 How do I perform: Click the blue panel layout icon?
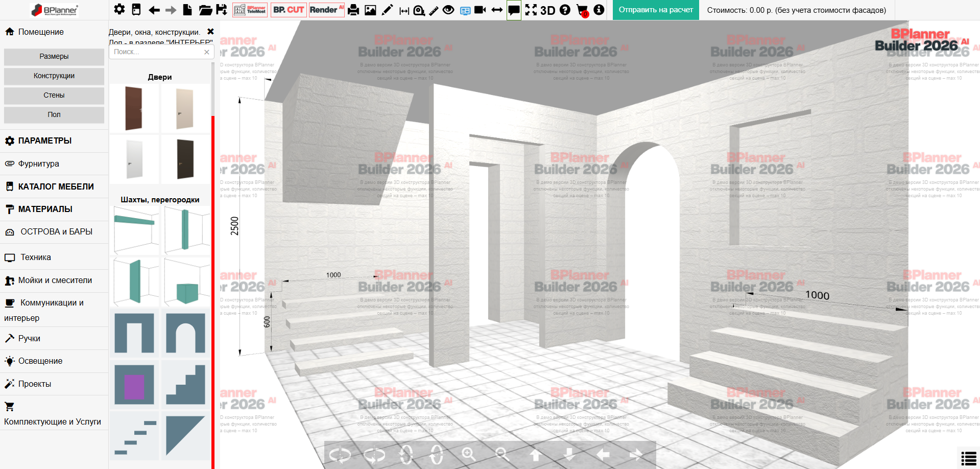pyautogui.click(x=465, y=11)
